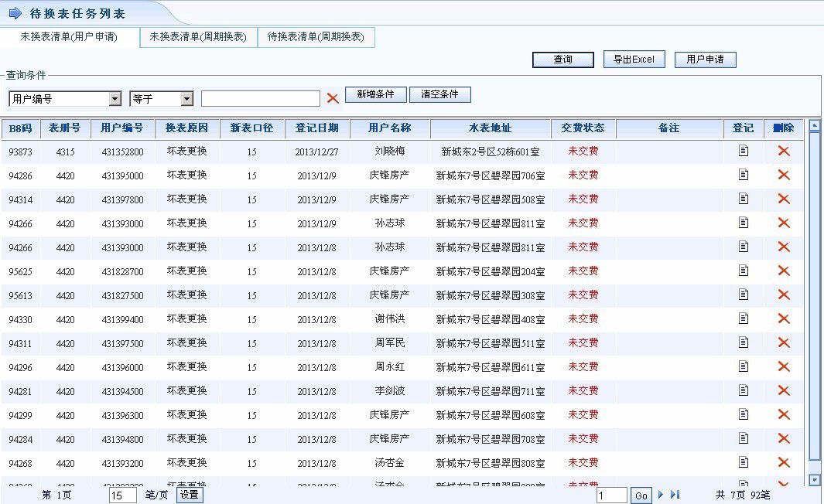Sort by 登记日期 column header

click(316, 128)
